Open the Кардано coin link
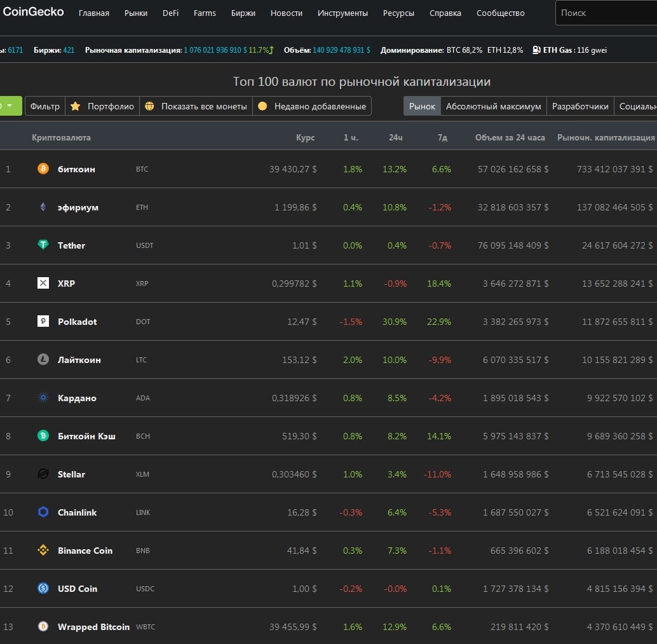657x644 pixels. [77, 398]
